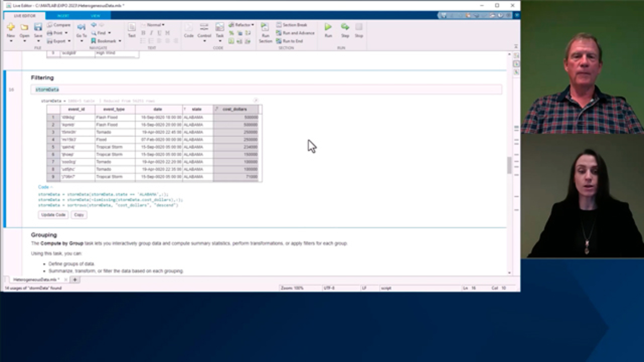Click the Compare tool
Image resolution: width=644 pixels, height=362 pixels.
pos(59,25)
